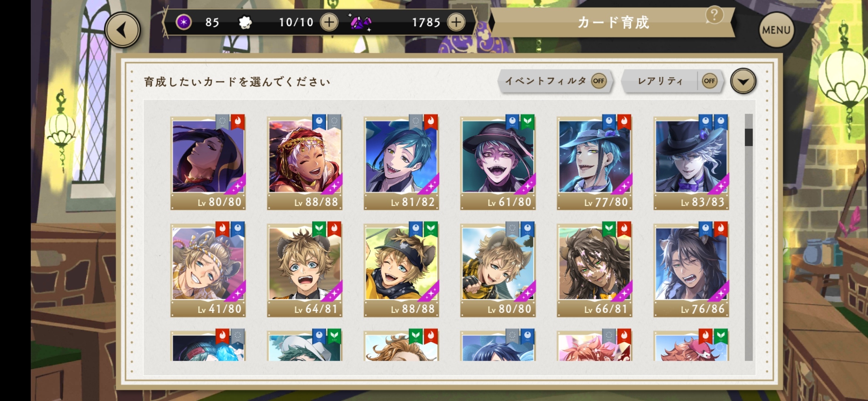
Task: Choose the Lv 66/81 brown-haired lion card
Action: [x=594, y=270]
